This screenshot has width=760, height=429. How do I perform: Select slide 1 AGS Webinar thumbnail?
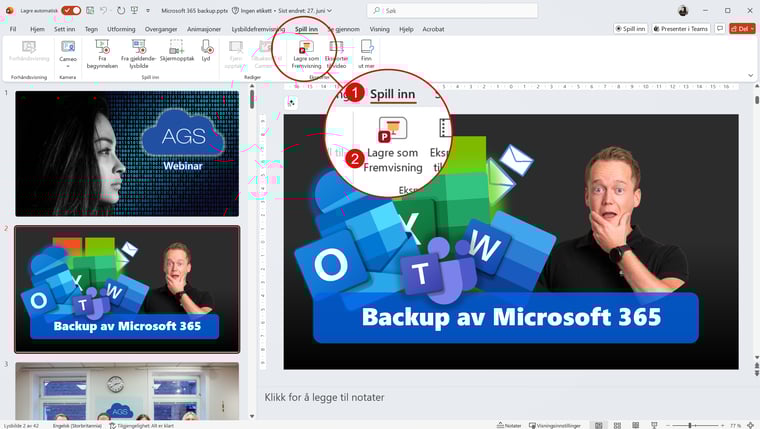(x=127, y=153)
